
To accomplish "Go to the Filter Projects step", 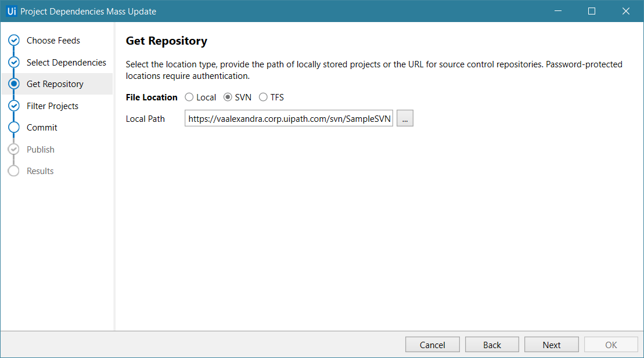I will tap(52, 106).
